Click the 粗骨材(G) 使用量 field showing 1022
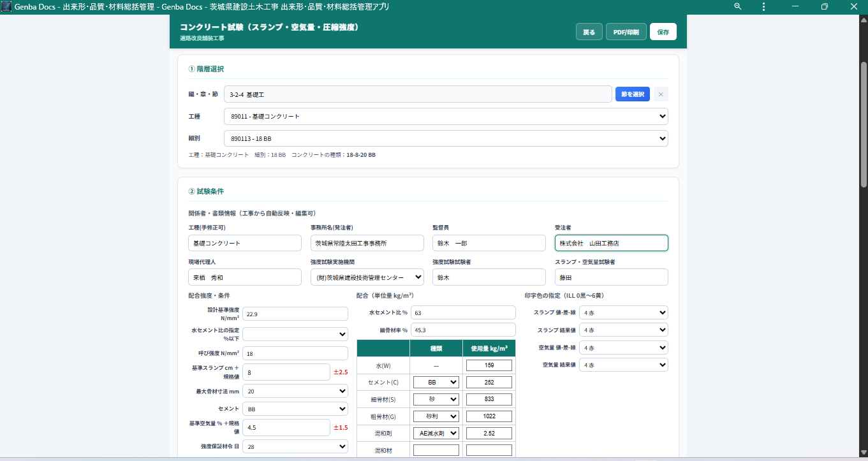 [489, 416]
